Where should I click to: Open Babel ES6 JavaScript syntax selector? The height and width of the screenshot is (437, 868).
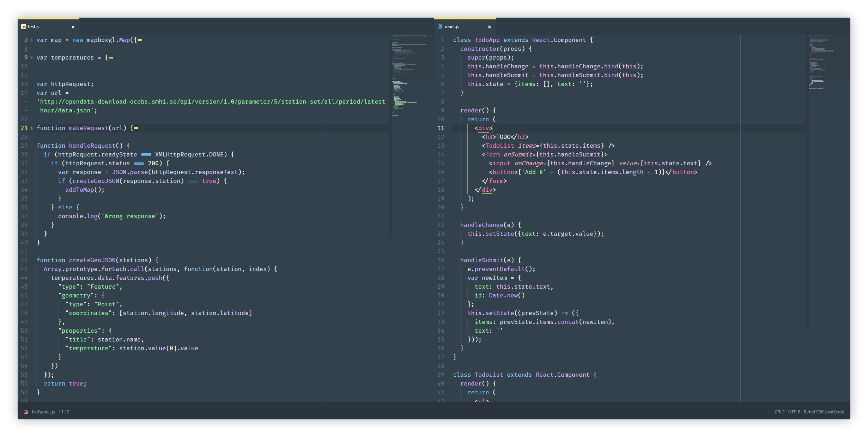click(x=824, y=412)
